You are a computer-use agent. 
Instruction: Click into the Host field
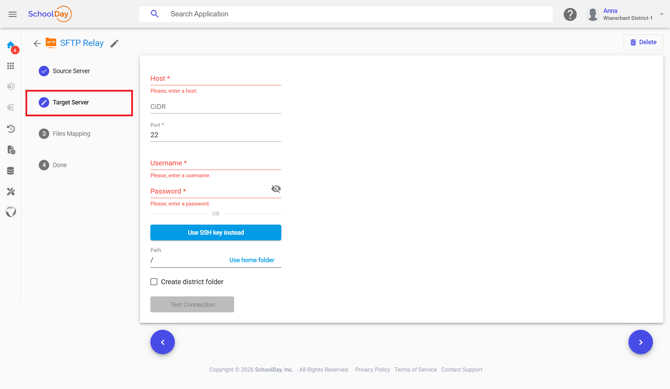pos(216,79)
